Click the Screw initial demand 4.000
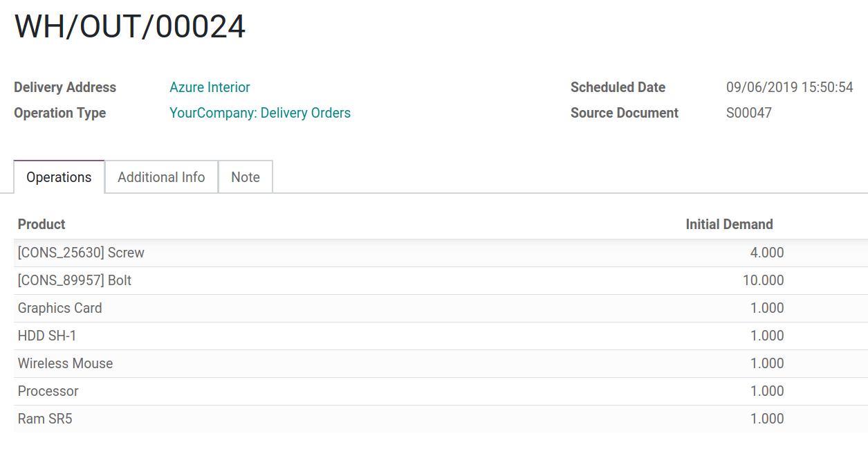The image size is (868, 454). (x=766, y=253)
